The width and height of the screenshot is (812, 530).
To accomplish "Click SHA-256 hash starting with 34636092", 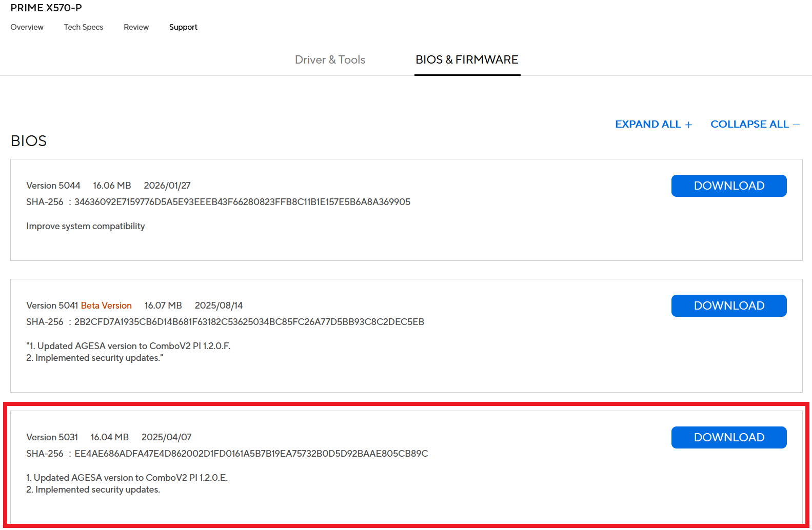I will tap(242, 202).
